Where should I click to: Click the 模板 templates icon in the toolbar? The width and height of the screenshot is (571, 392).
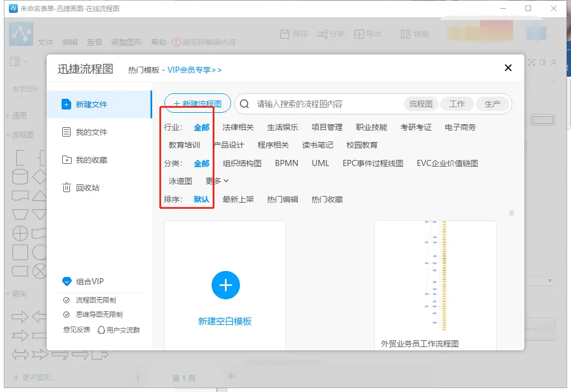pyautogui.click(x=405, y=34)
